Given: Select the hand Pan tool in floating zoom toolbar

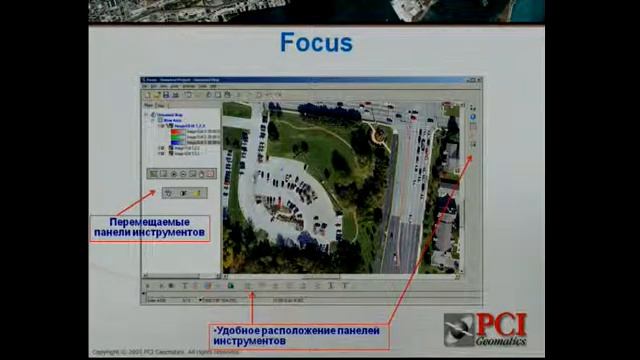Looking at the screenshot, I should click(202, 174).
